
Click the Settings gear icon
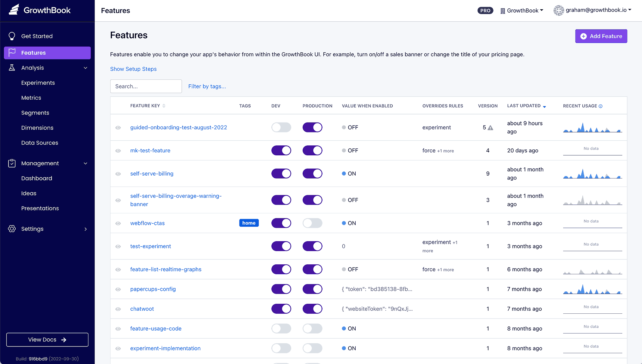pos(12,229)
